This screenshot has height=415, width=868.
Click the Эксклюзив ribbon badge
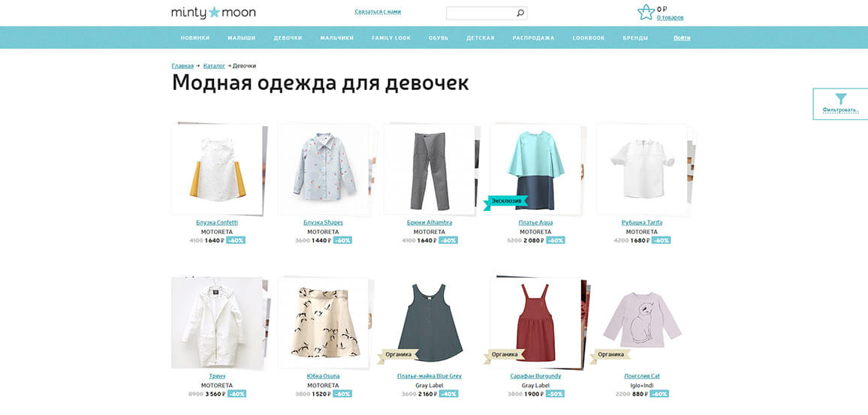click(x=505, y=201)
